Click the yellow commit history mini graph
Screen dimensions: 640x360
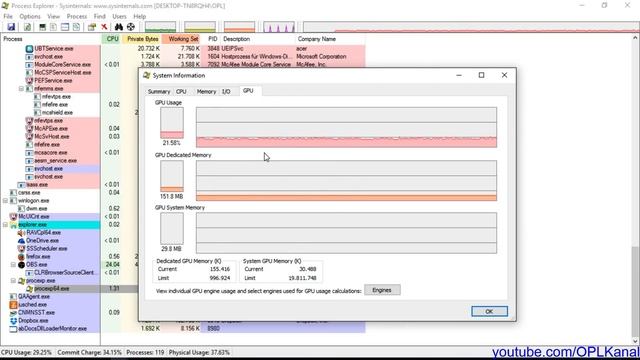click(x=200, y=27)
